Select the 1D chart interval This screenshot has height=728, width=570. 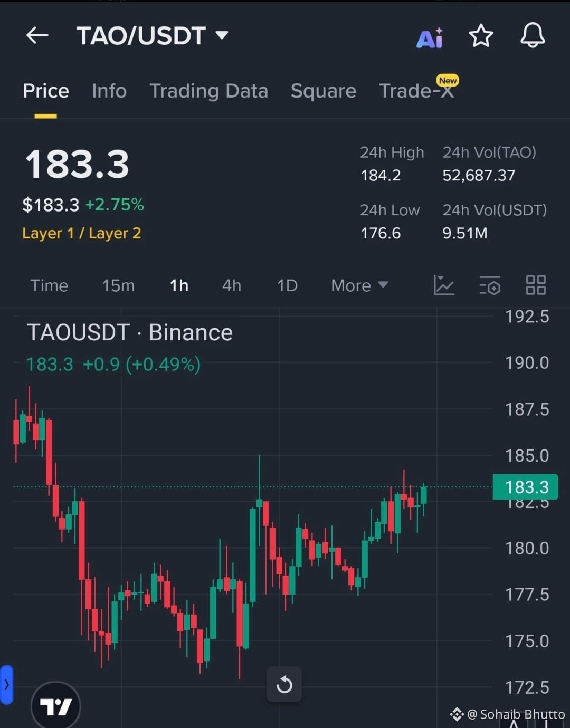(x=287, y=285)
